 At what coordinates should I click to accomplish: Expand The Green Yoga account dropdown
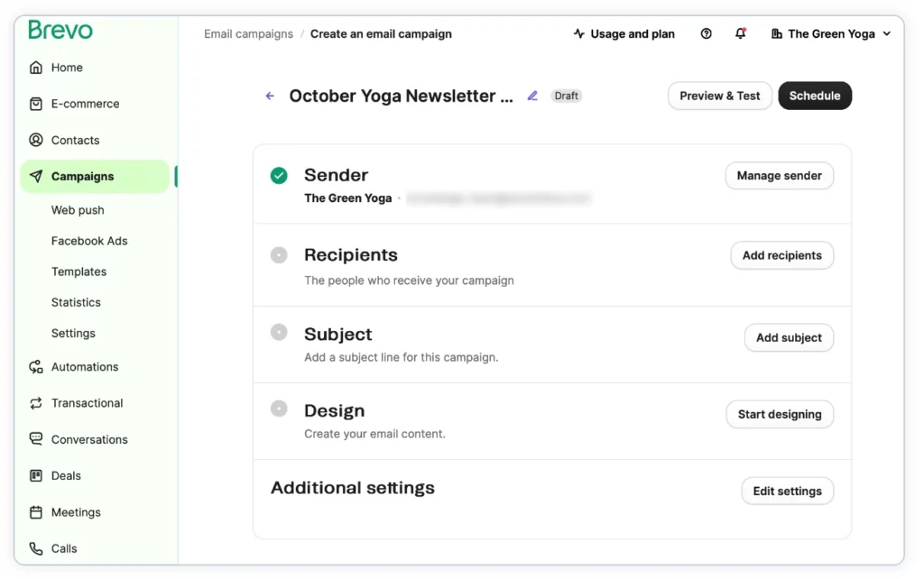[x=831, y=34]
